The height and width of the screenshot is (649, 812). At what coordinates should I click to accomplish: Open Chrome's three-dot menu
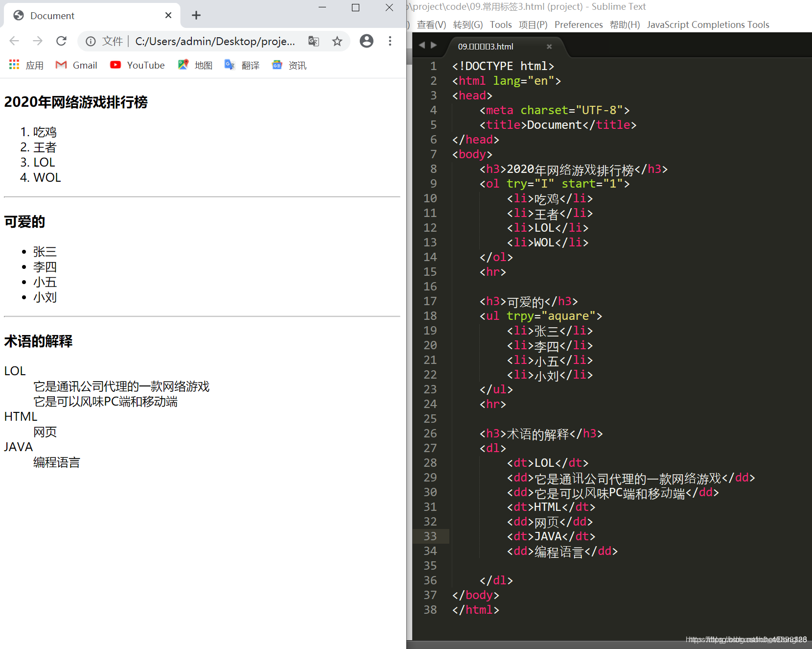[x=390, y=41]
